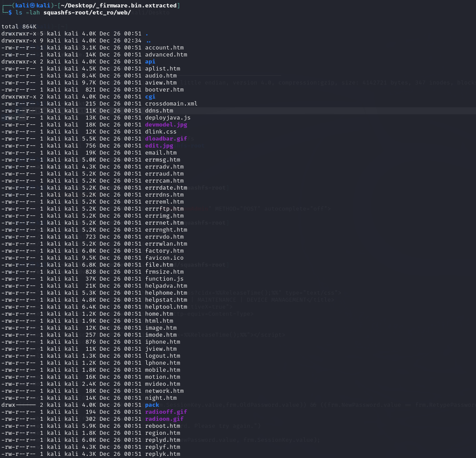Select replyf.htm filename
Screen dimensions: 476x458
coord(163,447)
